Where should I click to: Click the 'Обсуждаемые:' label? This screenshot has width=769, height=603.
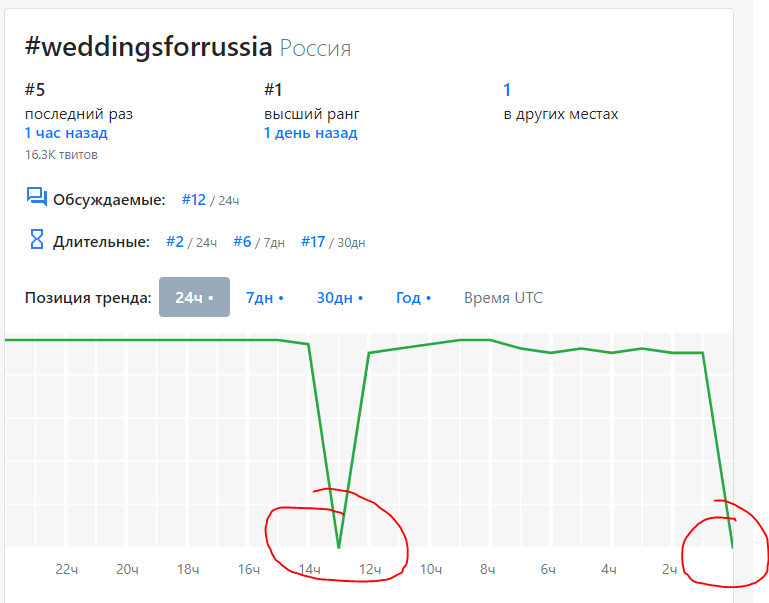(x=109, y=200)
